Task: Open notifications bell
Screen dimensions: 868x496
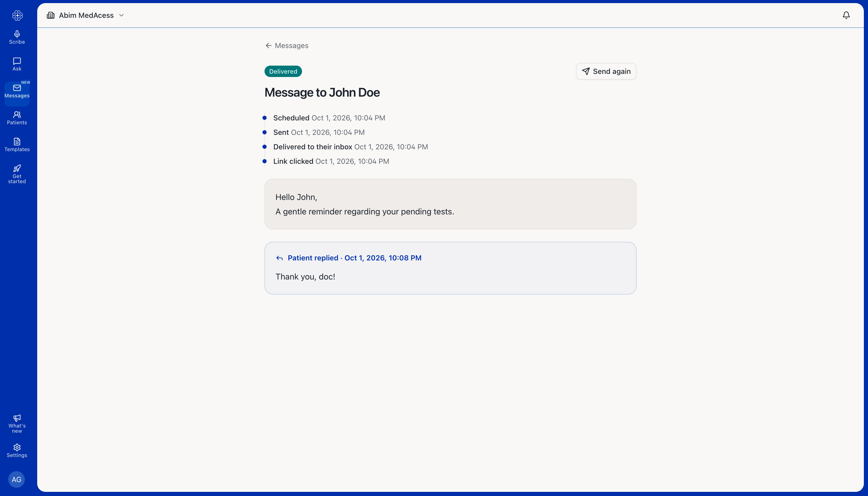Action: (846, 15)
